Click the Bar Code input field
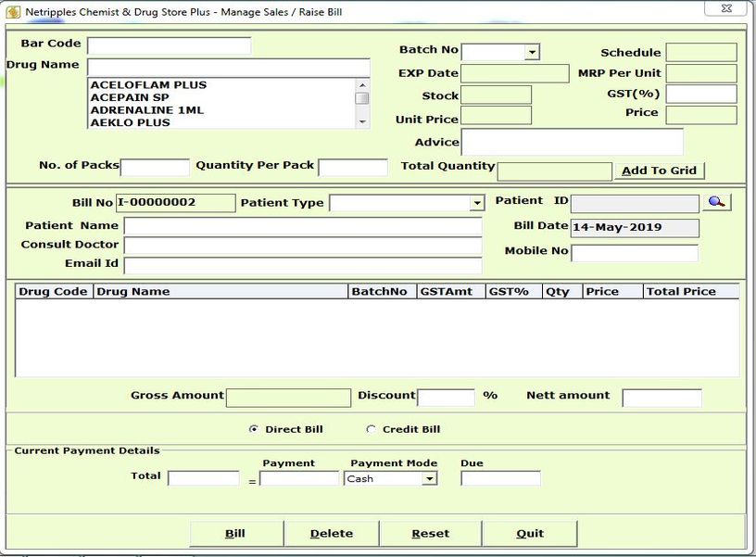This screenshot has height=557, width=756. pyautogui.click(x=170, y=45)
